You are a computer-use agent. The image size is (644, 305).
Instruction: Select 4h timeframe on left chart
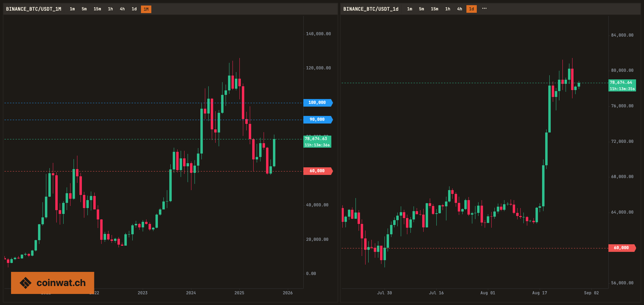pyautogui.click(x=122, y=9)
